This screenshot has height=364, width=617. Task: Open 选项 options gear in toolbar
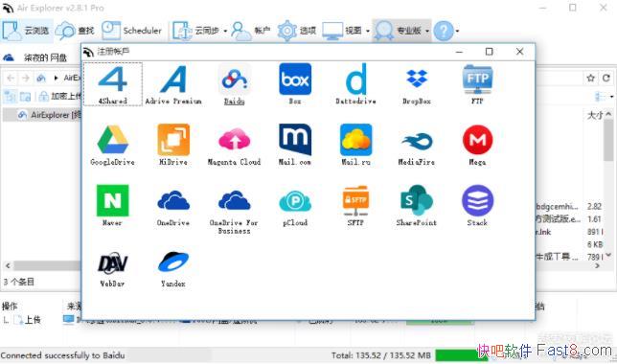[297, 31]
